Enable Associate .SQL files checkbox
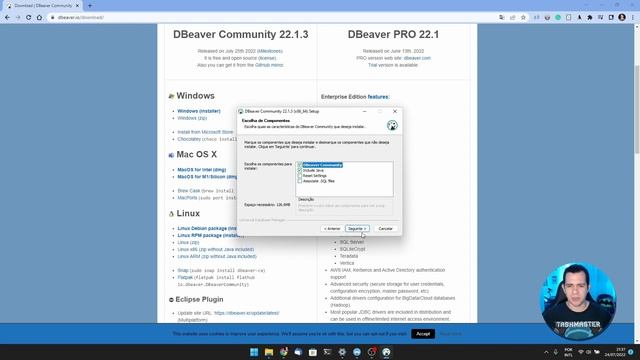The image size is (640, 360). [300, 181]
